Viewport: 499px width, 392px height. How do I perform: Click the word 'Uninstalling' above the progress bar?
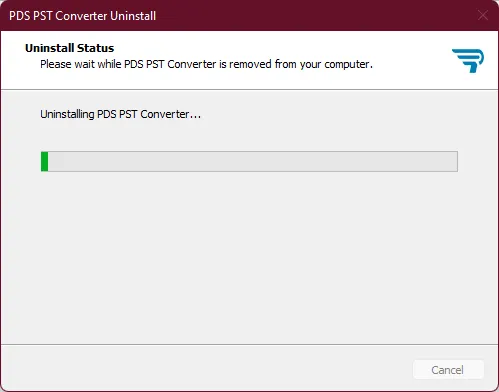[67, 114]
